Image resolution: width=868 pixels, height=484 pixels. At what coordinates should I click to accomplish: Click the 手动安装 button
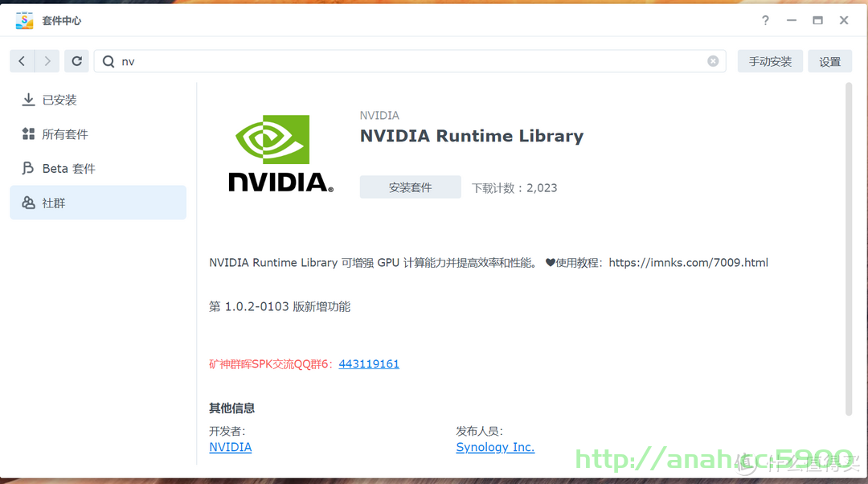point(770,61)
